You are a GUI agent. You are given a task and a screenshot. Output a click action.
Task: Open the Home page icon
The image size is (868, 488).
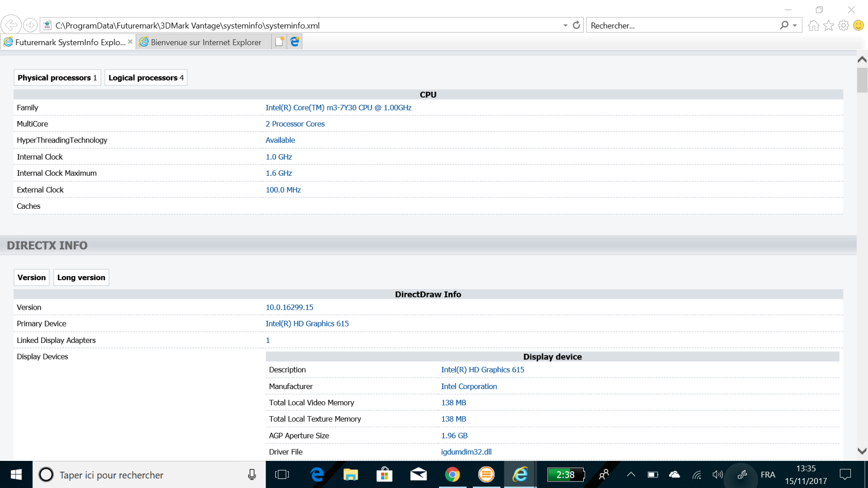[813, 26]
